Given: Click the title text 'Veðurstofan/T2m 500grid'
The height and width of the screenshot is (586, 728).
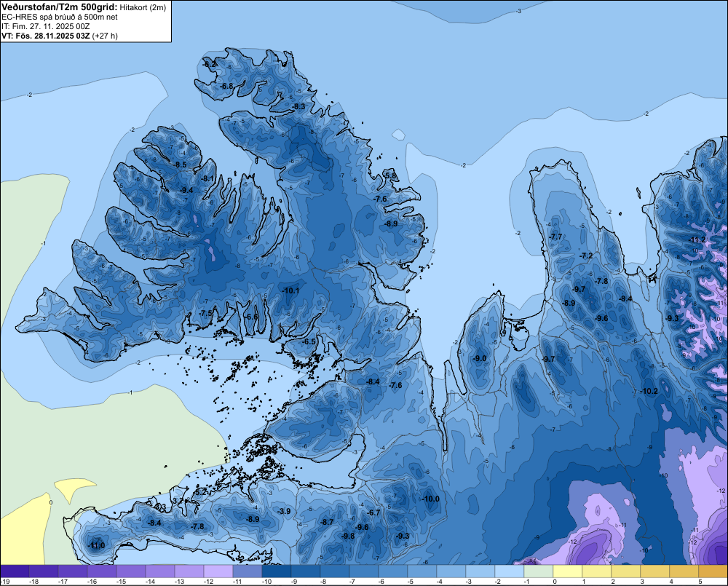Looking at the screenshot, I should tap(58, 7).
